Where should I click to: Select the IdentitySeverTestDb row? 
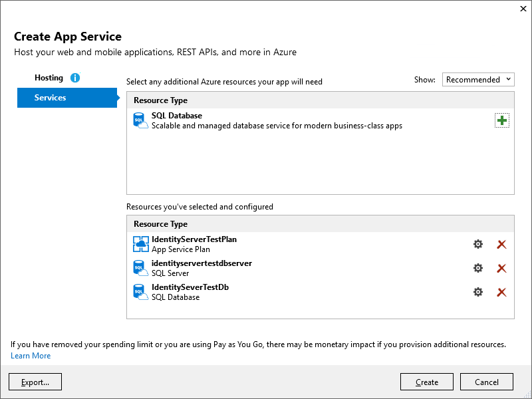321,292
